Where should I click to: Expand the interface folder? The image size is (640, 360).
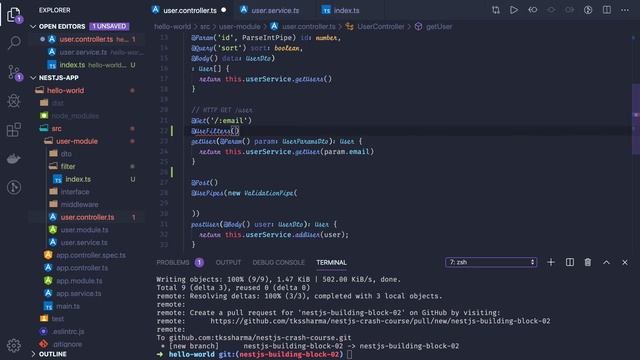pos(75,192)
